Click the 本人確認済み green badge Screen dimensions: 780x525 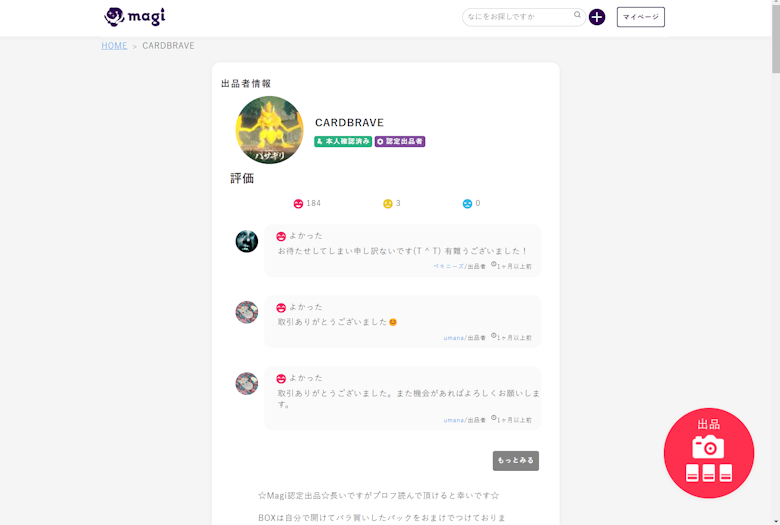click(343, 141)
